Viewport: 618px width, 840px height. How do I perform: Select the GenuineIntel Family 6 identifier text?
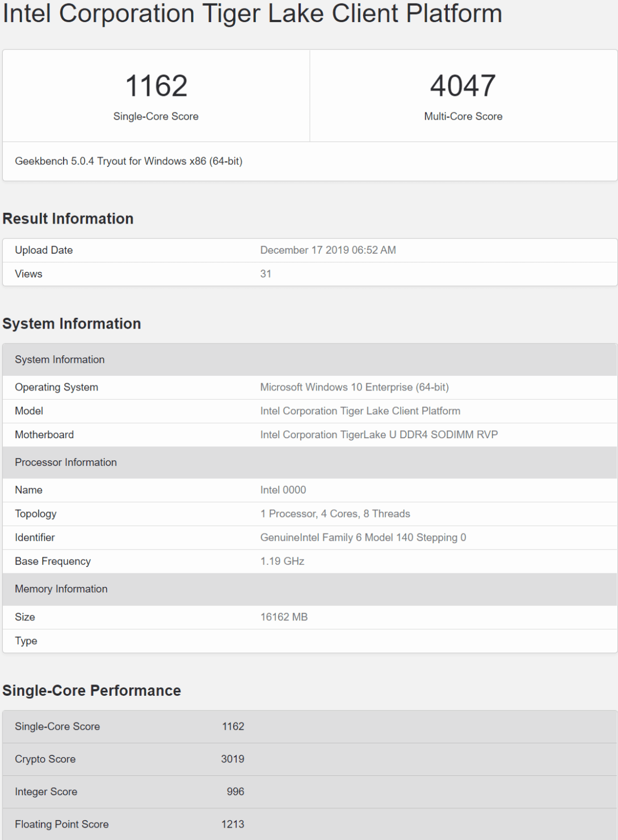[363, 537]
